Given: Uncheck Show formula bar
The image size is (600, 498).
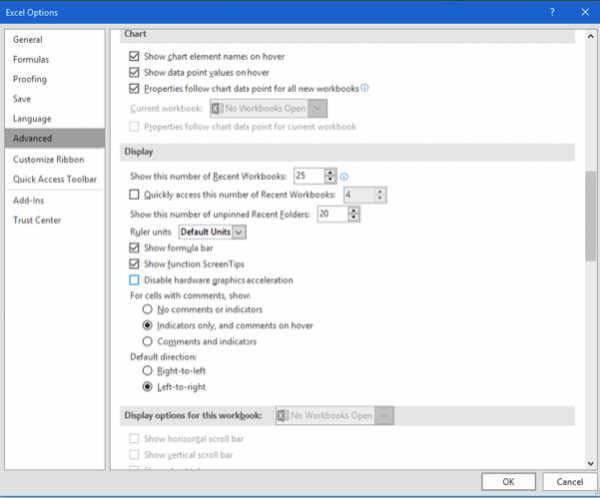Looking at the screenshot, I should click(x=134, y=248).
